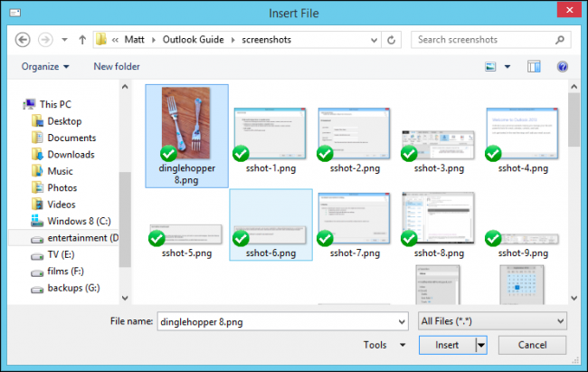Select the sshot-2.png file
The image size is (588, 372).
tap(355, 140)
